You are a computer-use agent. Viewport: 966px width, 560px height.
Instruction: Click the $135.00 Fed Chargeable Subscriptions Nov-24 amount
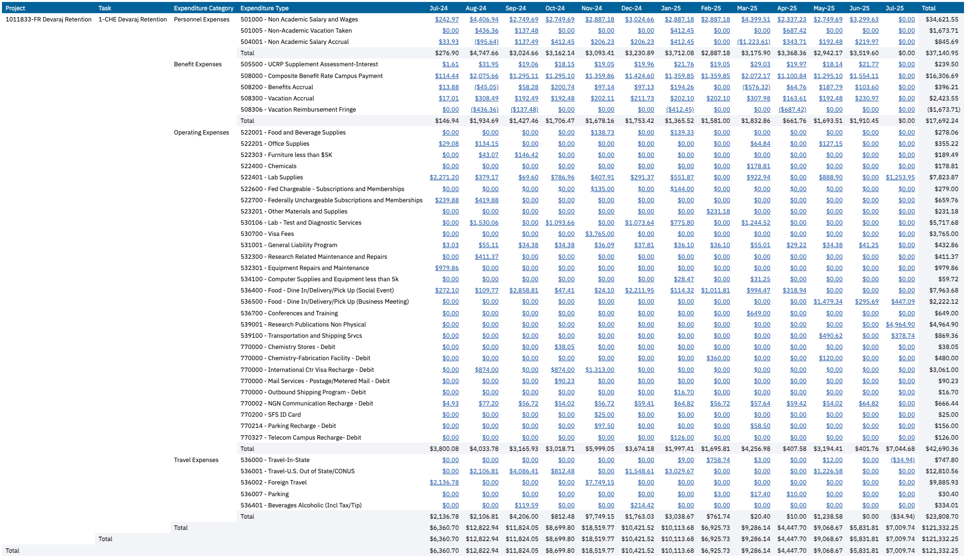[602, 189]
